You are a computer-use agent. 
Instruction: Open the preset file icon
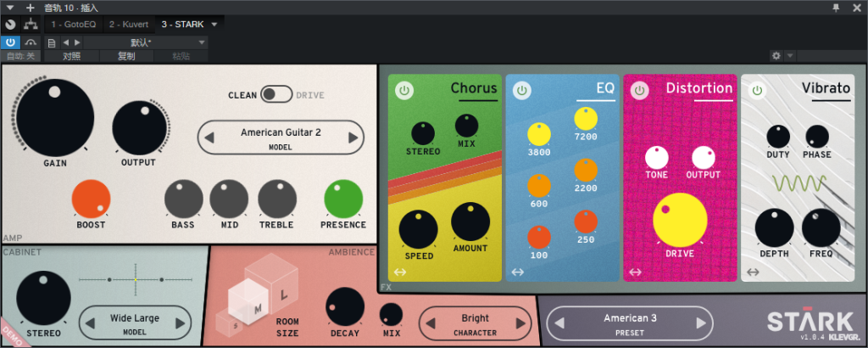click(52, 42)
